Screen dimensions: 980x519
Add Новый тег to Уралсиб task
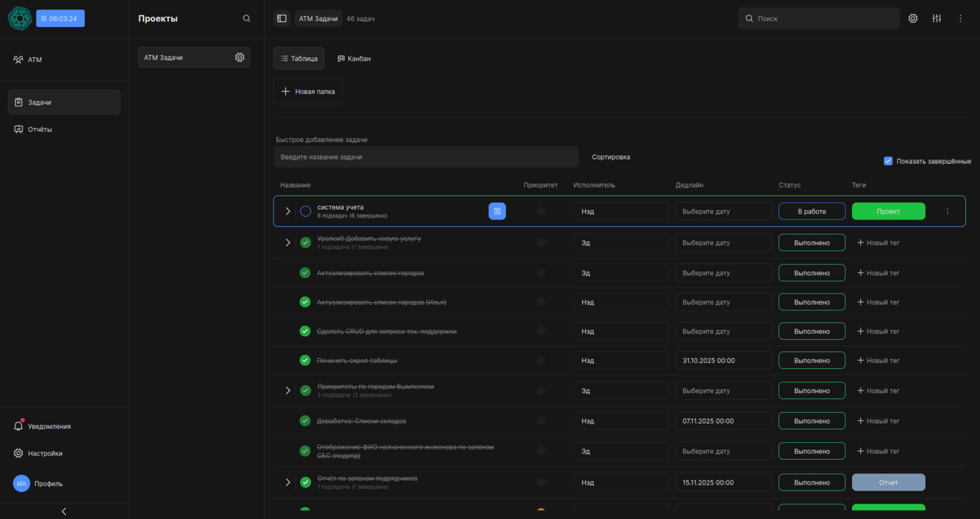point(878,242)
